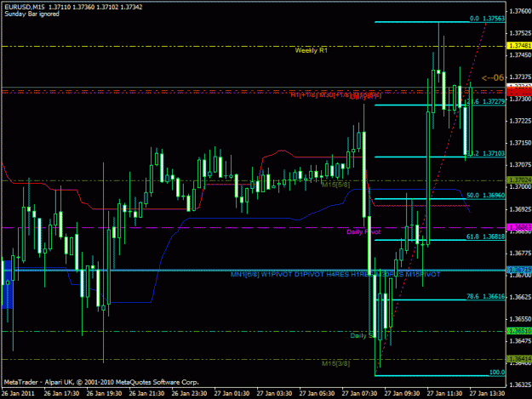This screenshot has height=399, width=532.
Task: Click the Fibonacci "38.2 1.37103" level label
Action: (x=486, y=154)
